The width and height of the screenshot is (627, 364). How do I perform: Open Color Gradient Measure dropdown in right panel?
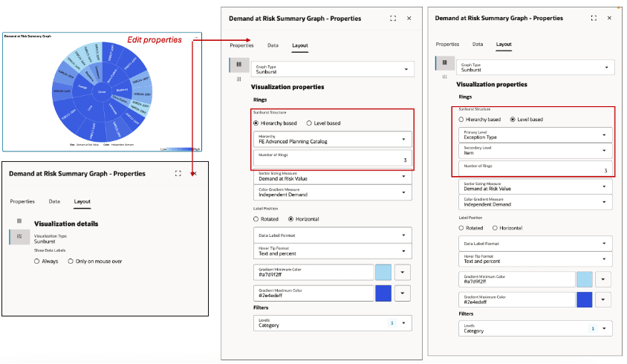(x=535, y=202)
